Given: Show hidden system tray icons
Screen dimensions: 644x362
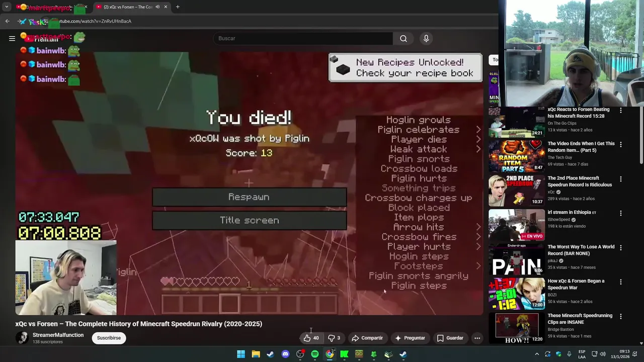Looking at the screenshot, I should pos(537,354).
